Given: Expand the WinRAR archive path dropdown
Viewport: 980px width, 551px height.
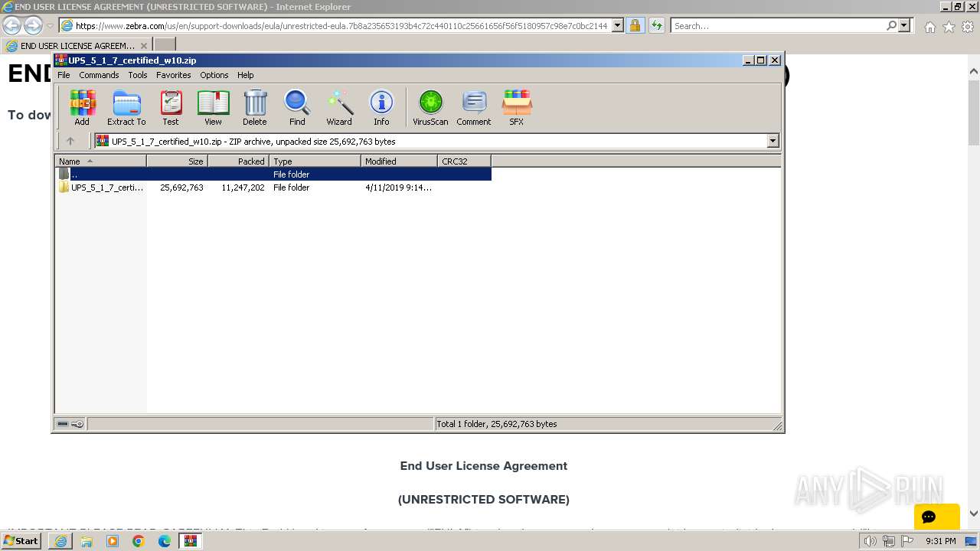Looking at the screenshot, I should click(773, 141).
